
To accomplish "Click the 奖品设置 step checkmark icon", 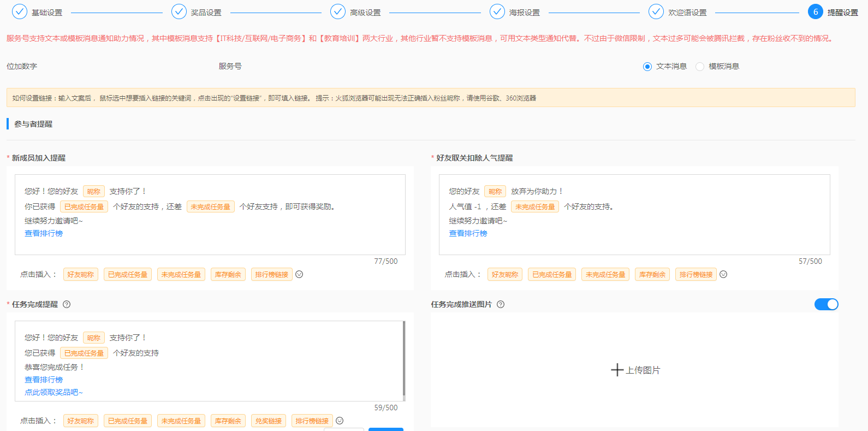I will (x=179, y=11).
